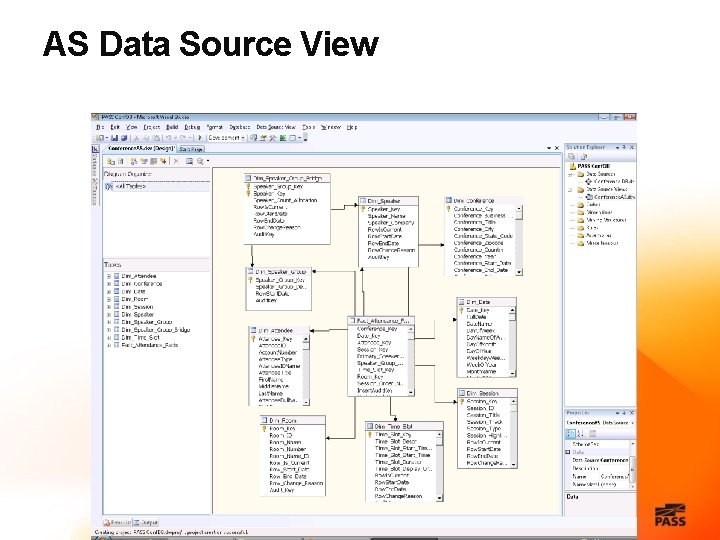This screenshot has height=540, width=720.
Task: Click the Dim_Session table header in diagram
Action: pos(487,393)
